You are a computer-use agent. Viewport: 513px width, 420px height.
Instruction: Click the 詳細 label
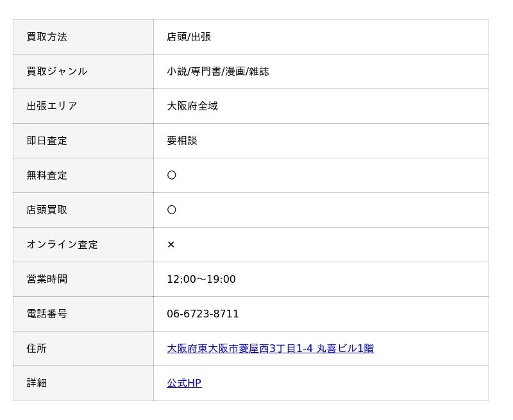[x=37, y=383]
